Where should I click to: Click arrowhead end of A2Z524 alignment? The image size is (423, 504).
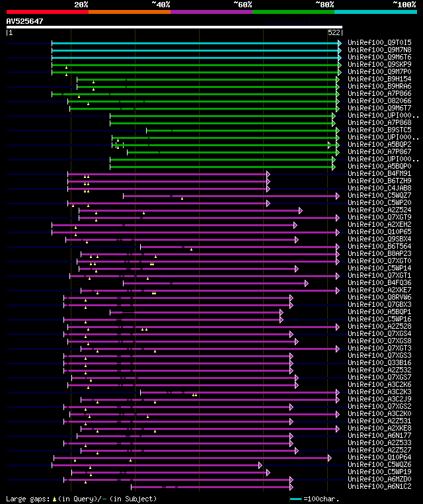tap(300, 210)
